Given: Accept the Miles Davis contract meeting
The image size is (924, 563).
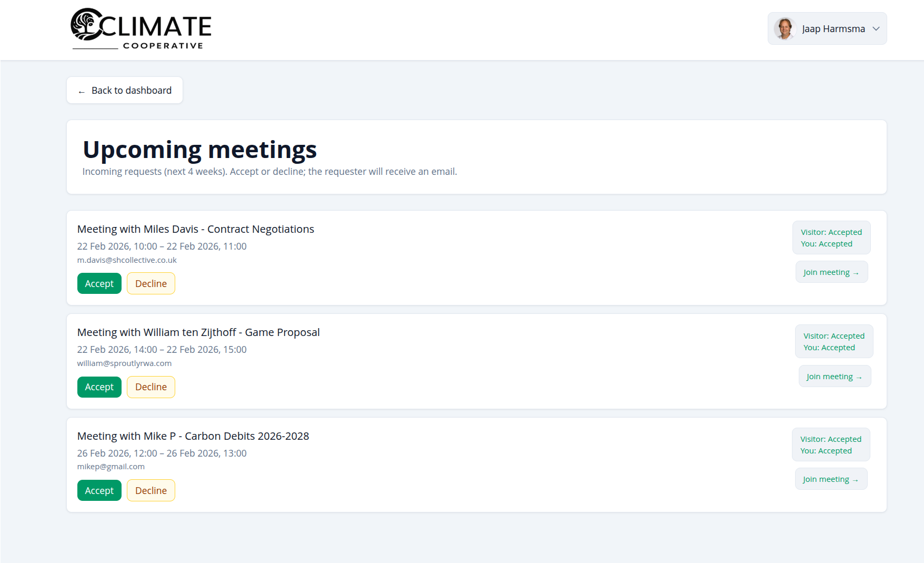Looking at the screenshot, I should click(99, 283).
